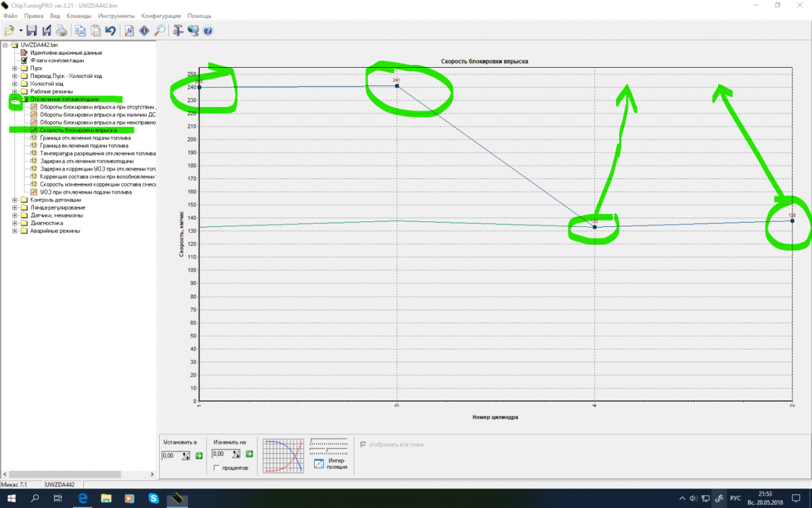Viewport: 812px width, 508px height.
Task: Open the dropdown arrow next to Open file icon
Action: (20, 30)
